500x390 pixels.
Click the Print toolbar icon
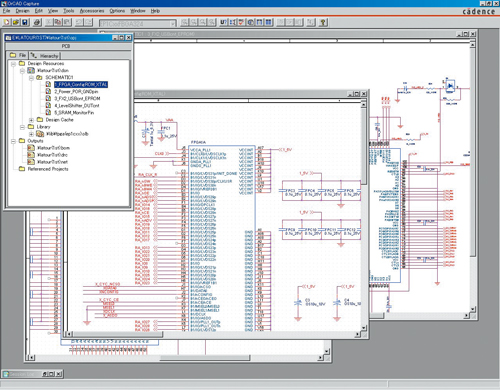37,22
